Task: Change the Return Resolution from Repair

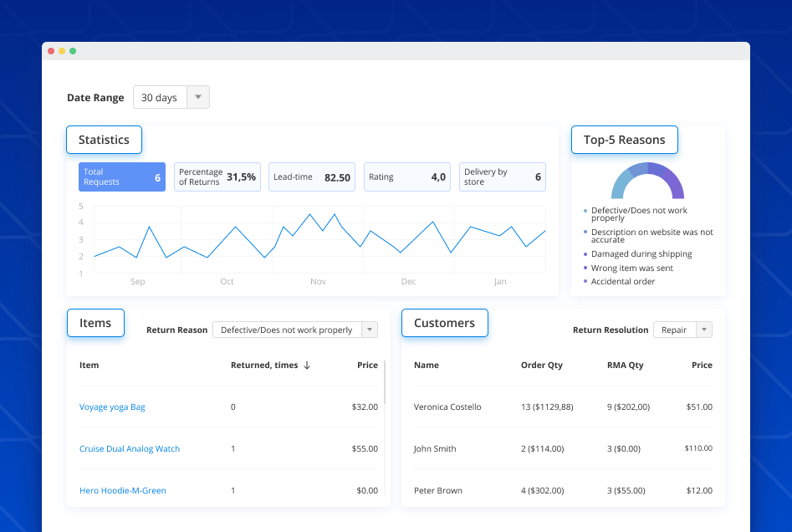Action: point(682,330)
